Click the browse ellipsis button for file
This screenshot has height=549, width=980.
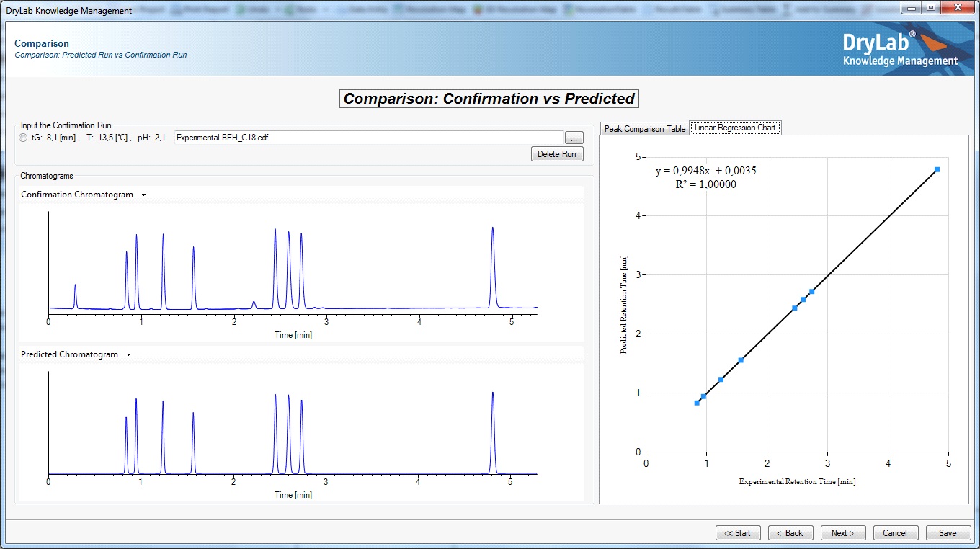pyautogui.click(x=574, y=138)
